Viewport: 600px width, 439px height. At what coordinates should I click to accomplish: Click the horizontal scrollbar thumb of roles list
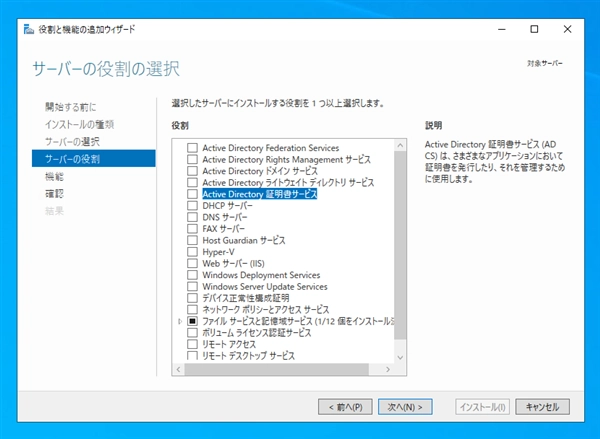277,369
